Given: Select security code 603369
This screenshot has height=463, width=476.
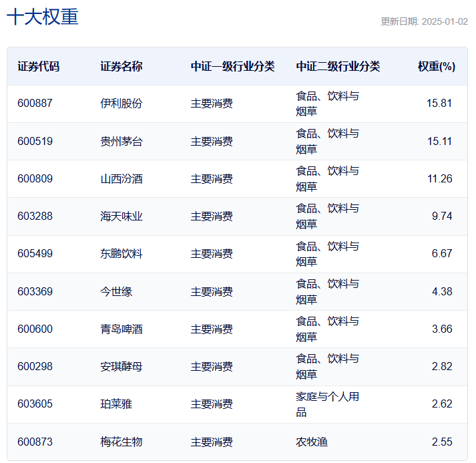Looking at the screenshot, I should (x=35, y=291).
